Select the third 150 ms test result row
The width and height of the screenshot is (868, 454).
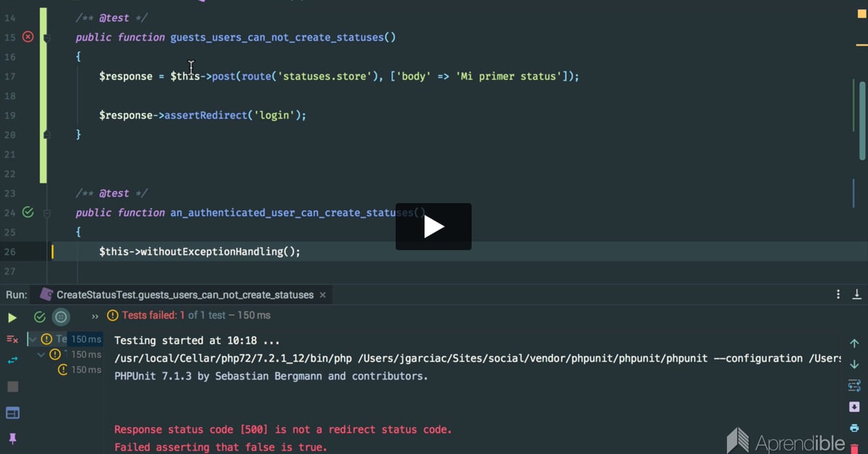tap(80, 369)
